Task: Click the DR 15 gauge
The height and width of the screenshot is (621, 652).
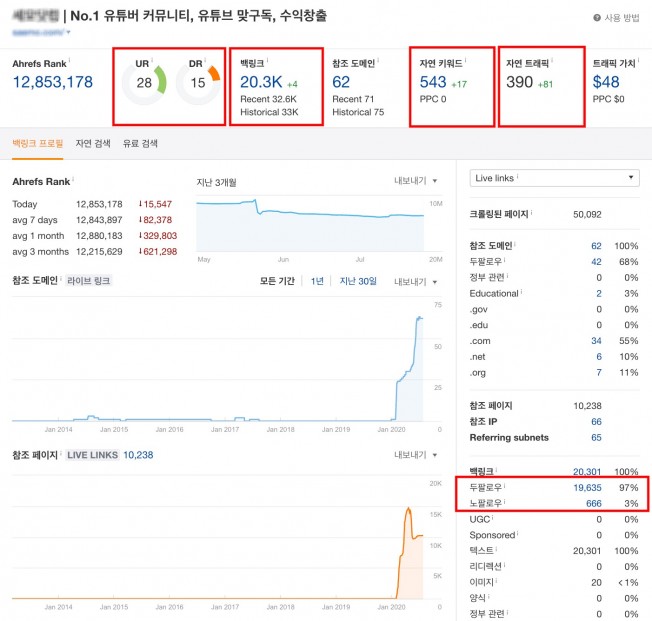Action: (198, 83)
